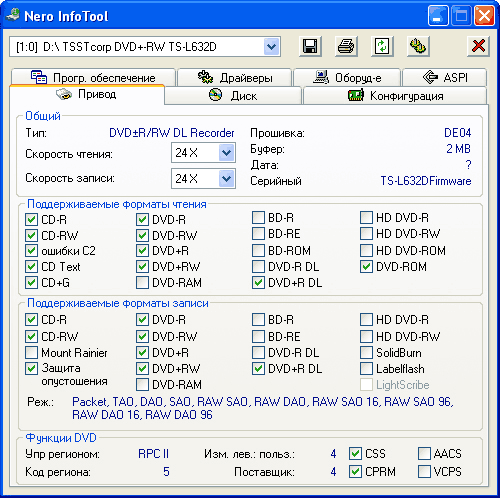This screenshot has height=498, width=500.
Task: Click the Refresh toolbar icon
Action: tap(382, 46)
